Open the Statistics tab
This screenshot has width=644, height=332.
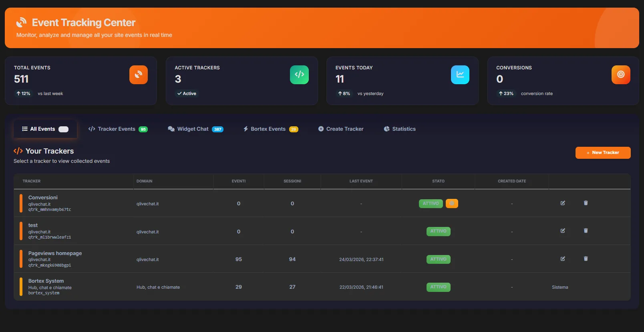coord(400,129)
